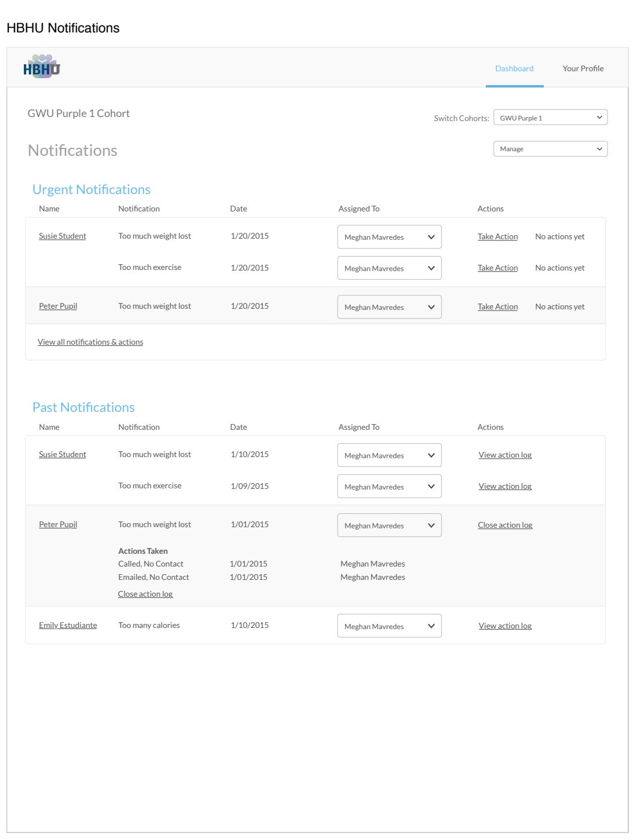Image resolution: width=637 pixels, height=840 pixels.
Task: Open the Switch Cohorts GWU Purple 1 dropdown
Action: (x=550, y=118)
